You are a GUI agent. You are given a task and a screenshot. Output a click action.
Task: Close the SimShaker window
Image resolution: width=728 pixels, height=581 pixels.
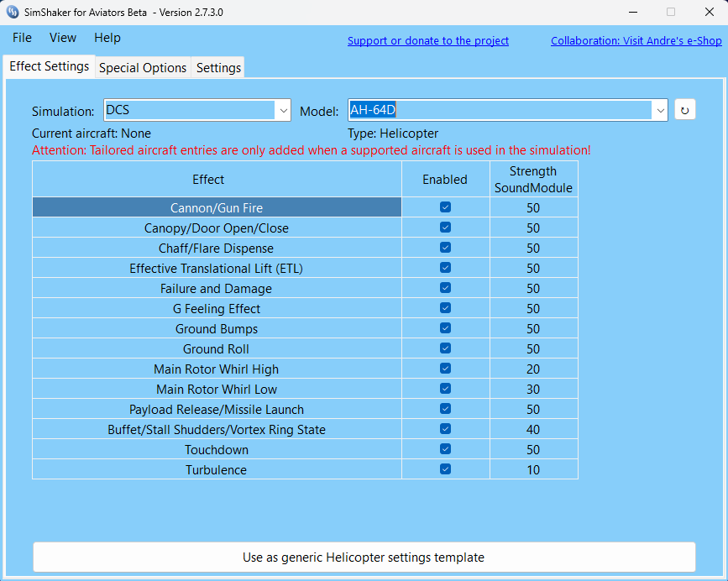(709, 12)
